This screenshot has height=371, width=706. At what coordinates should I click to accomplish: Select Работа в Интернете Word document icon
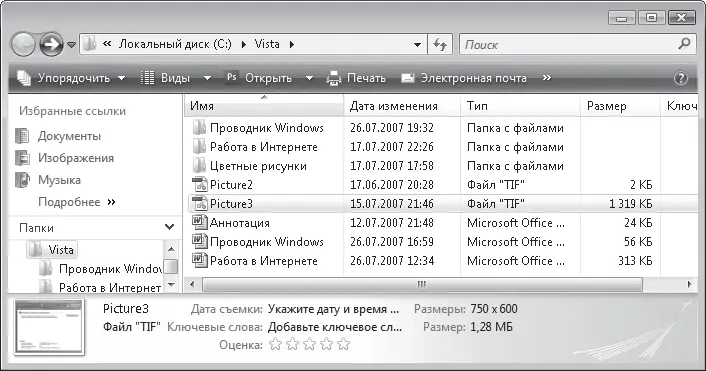click(199, 261)
